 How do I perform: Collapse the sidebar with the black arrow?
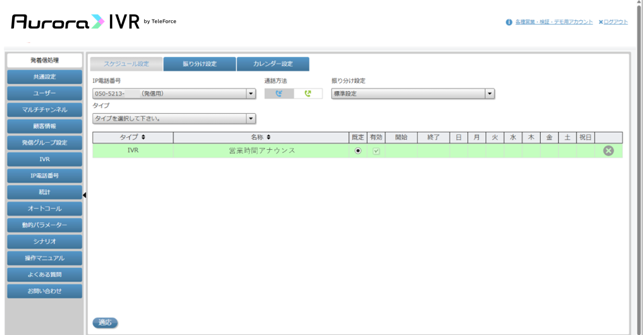(x=84, y=195)
